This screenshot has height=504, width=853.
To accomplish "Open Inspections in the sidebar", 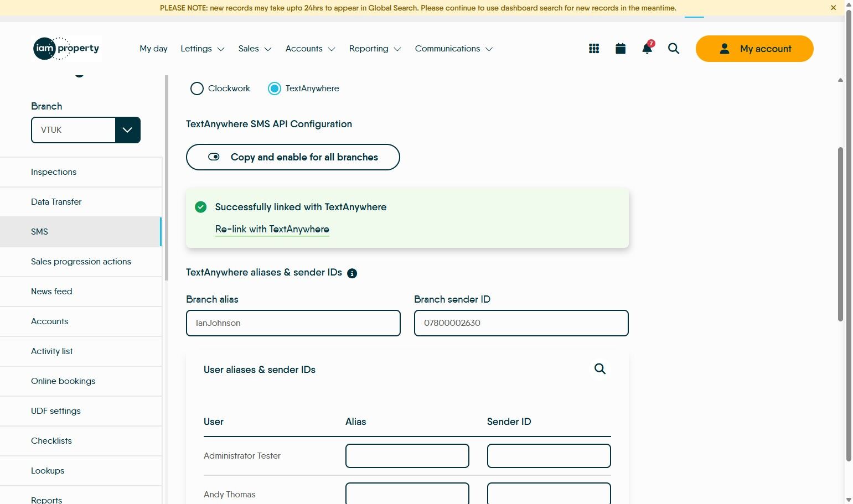I will coord(81,172).
